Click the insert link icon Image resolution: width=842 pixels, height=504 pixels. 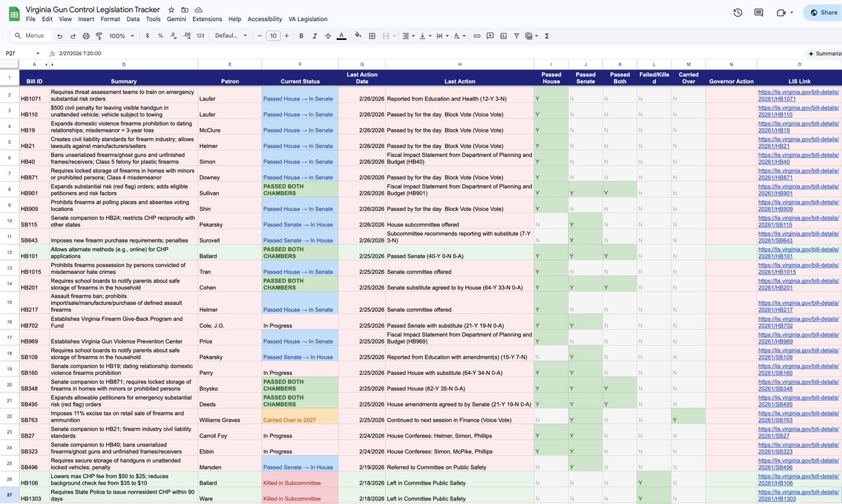pyautogui.click(x=477, y=36)
